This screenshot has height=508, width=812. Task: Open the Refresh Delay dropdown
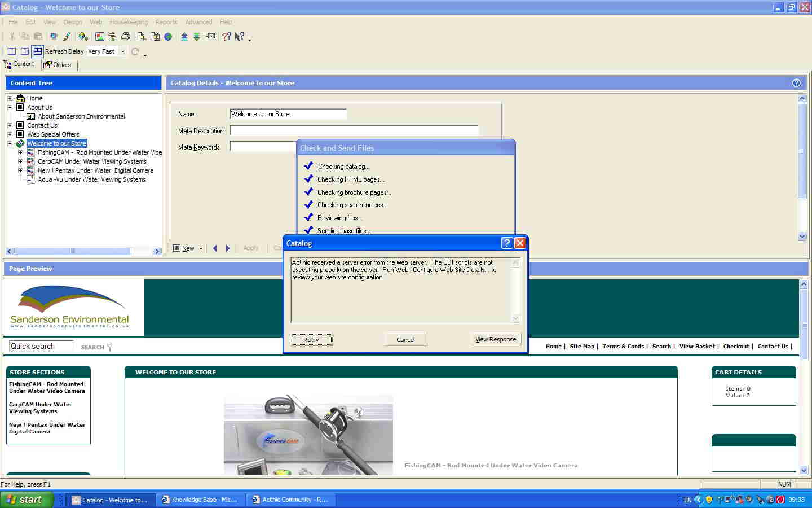click(123, 51)
